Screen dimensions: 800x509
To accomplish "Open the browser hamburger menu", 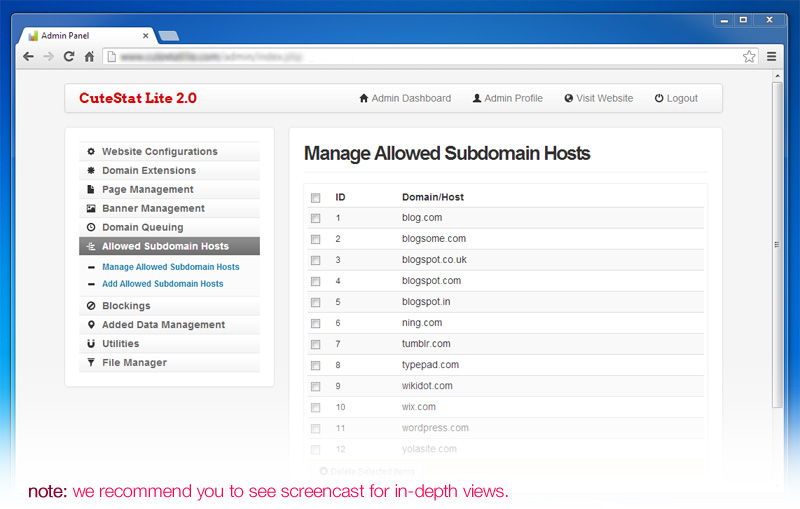I will tap(771, 57).
